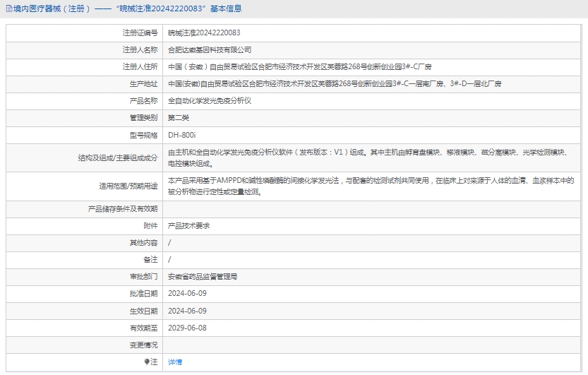Click the 产品储存条件及有效期 row label
588x375 pixels.
point(122,209)
